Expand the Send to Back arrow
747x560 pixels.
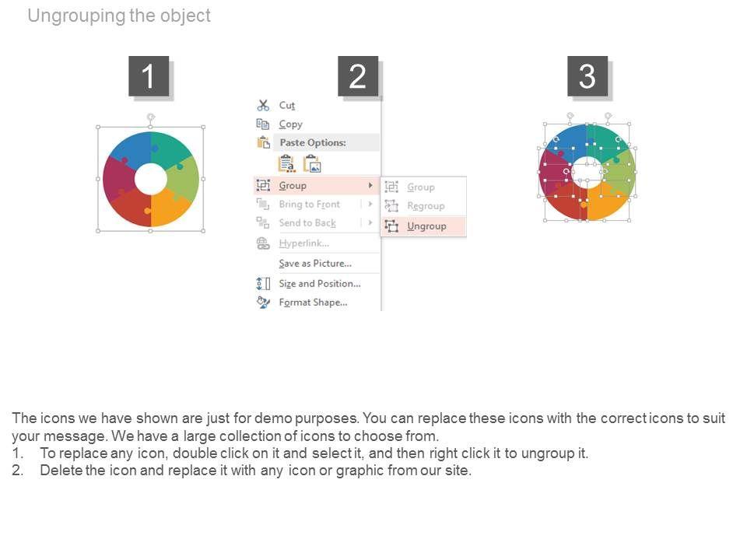370,223
